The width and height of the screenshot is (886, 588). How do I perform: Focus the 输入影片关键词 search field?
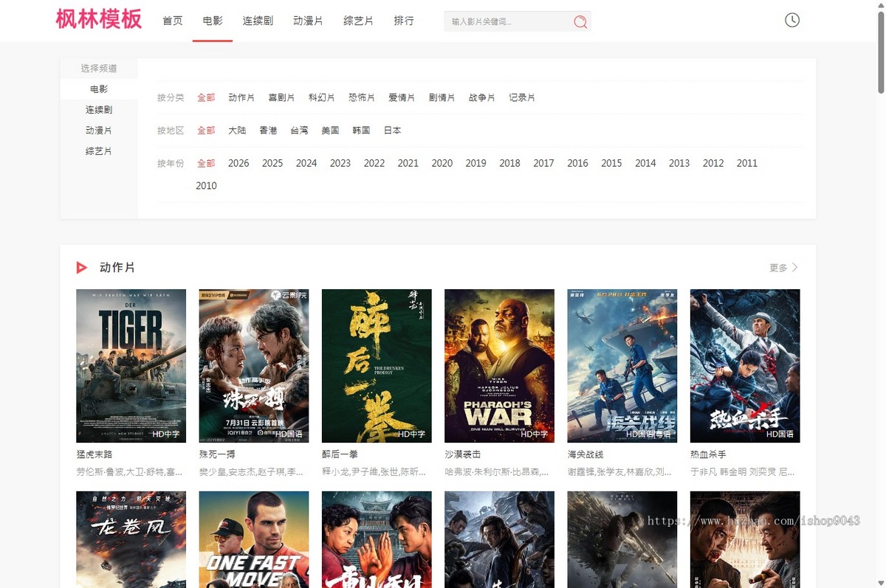508,21
